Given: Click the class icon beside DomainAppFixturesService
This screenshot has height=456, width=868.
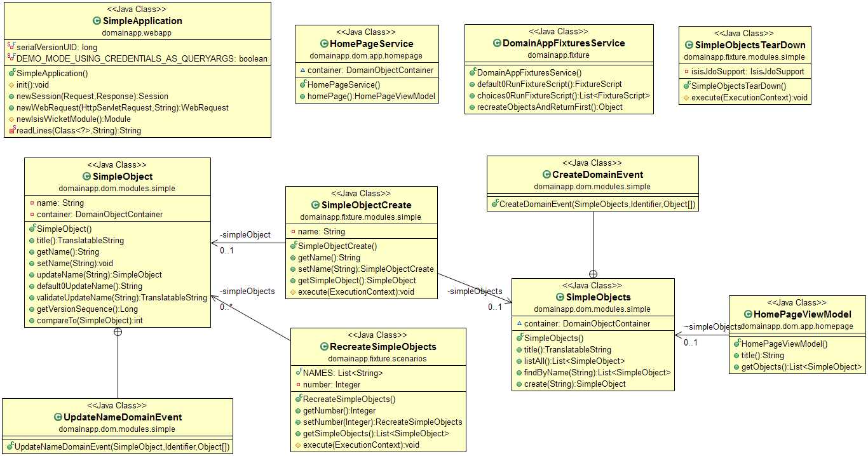Looking at the screenshot, I should point(498,43).
